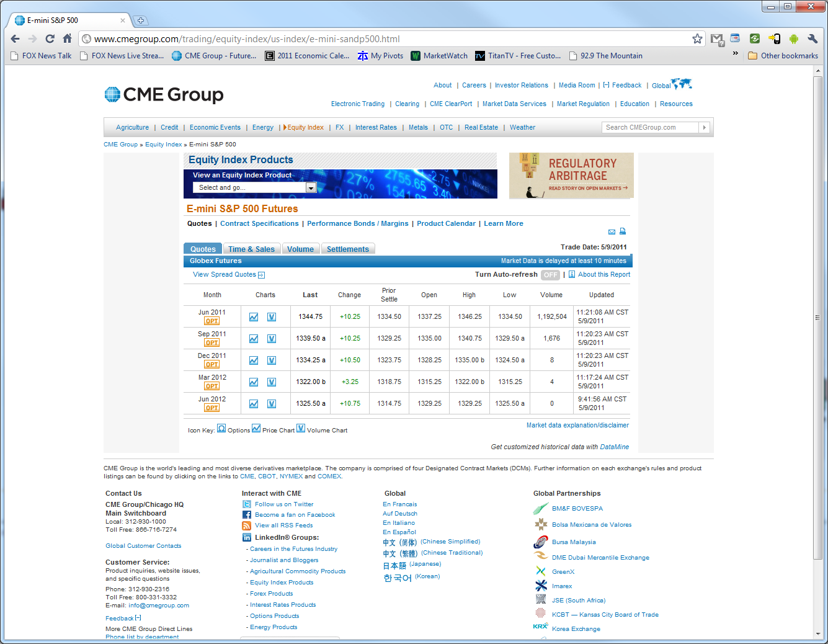Open the Jun 2011 volume chart icon

click(x=272, y=317)
